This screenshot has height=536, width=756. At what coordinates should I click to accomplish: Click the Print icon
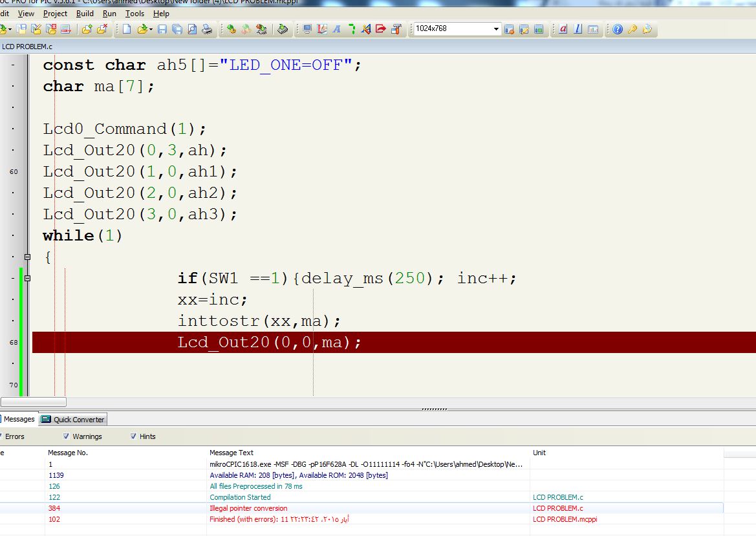207,29
